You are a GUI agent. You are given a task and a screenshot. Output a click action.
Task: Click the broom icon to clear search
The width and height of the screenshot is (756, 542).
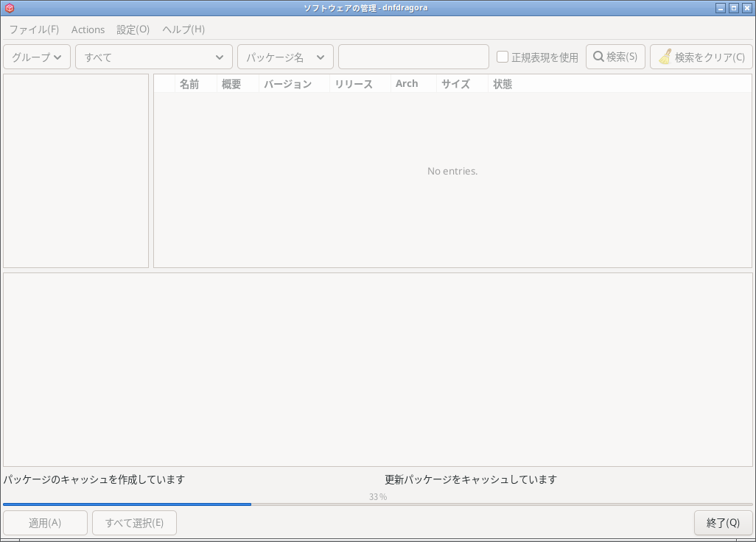665,57
